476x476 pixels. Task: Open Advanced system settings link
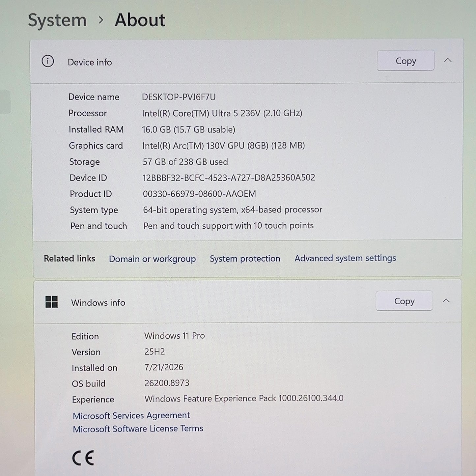pyautogui.click(x=345, y=258)
